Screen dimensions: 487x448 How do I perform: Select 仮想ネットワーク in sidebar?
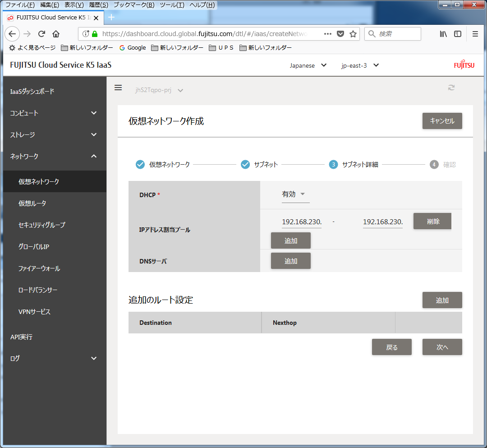tap(55, 181)
